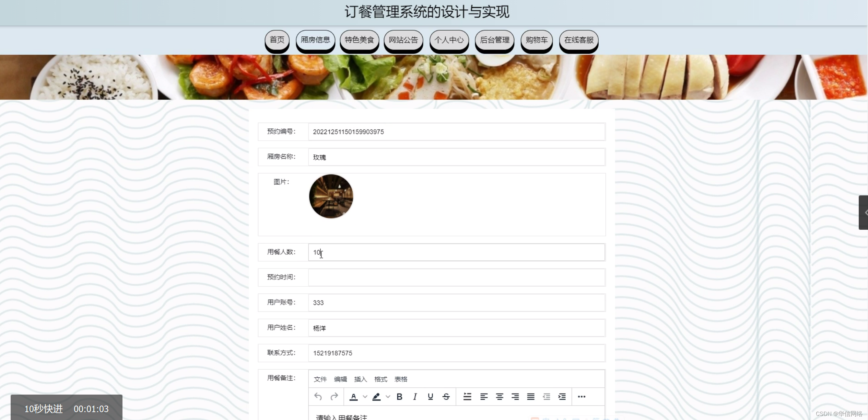Viewport: 868px width, 420px height.
Task: Justify text in the editor
Action: [x=531, y=397]
